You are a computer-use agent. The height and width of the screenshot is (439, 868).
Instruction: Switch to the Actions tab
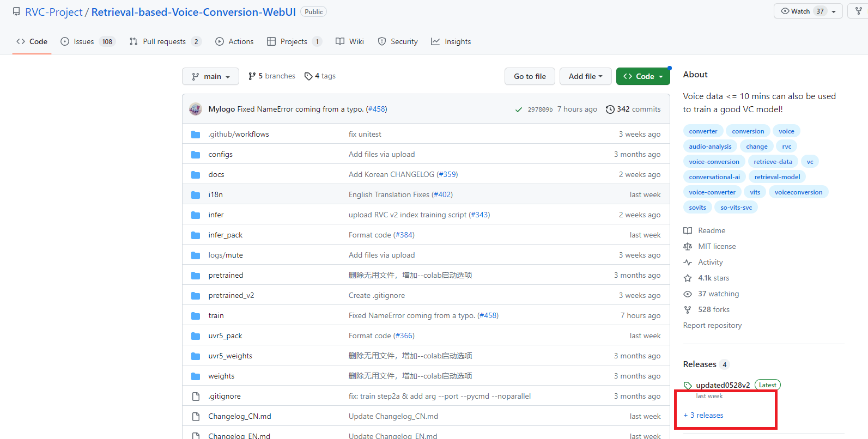(x=234, y=41)
